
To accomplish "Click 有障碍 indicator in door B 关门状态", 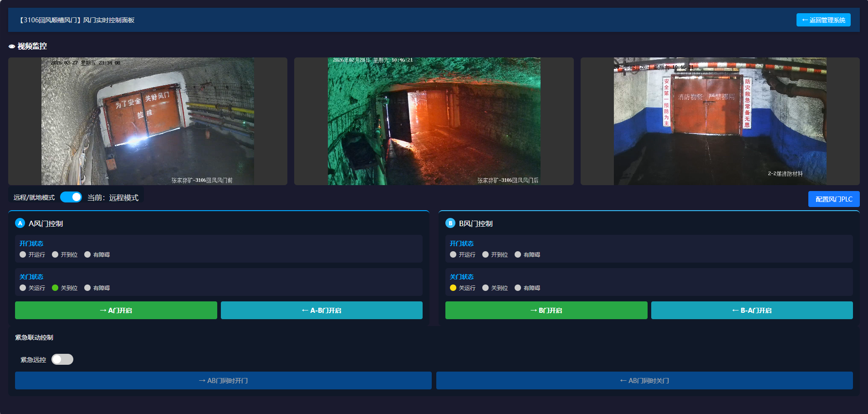I will pos(518,288).
